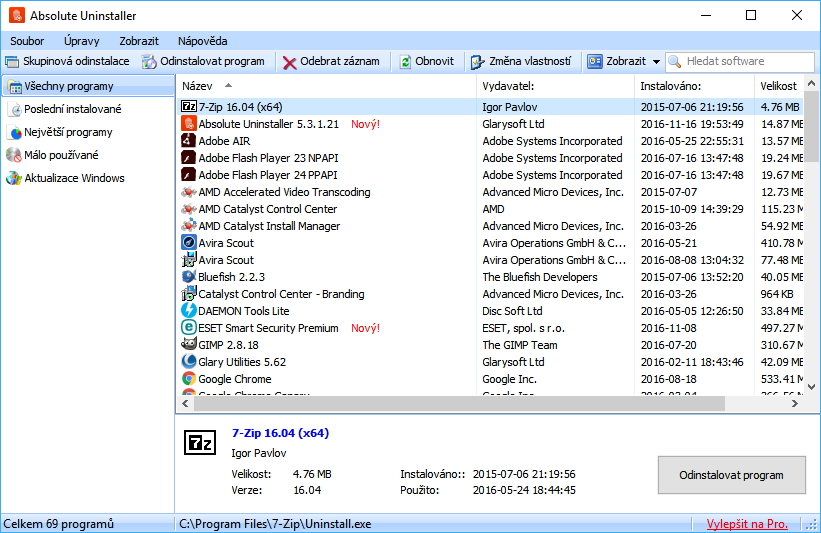Sort by the Instalováno column header
The image size is (821, 533).
tap(694, 86)
